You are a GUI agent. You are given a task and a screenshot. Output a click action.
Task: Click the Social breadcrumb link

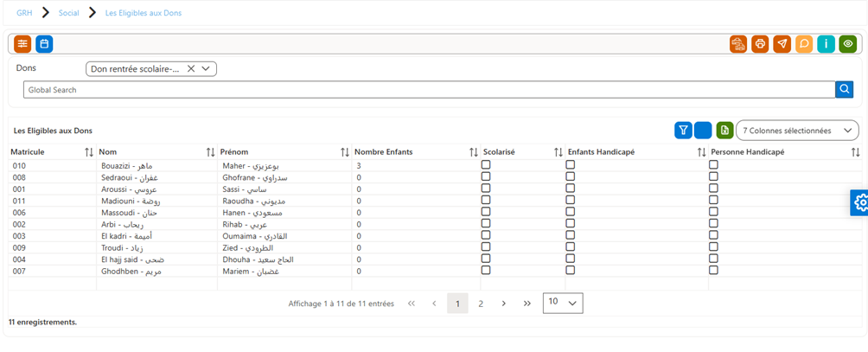69,13
